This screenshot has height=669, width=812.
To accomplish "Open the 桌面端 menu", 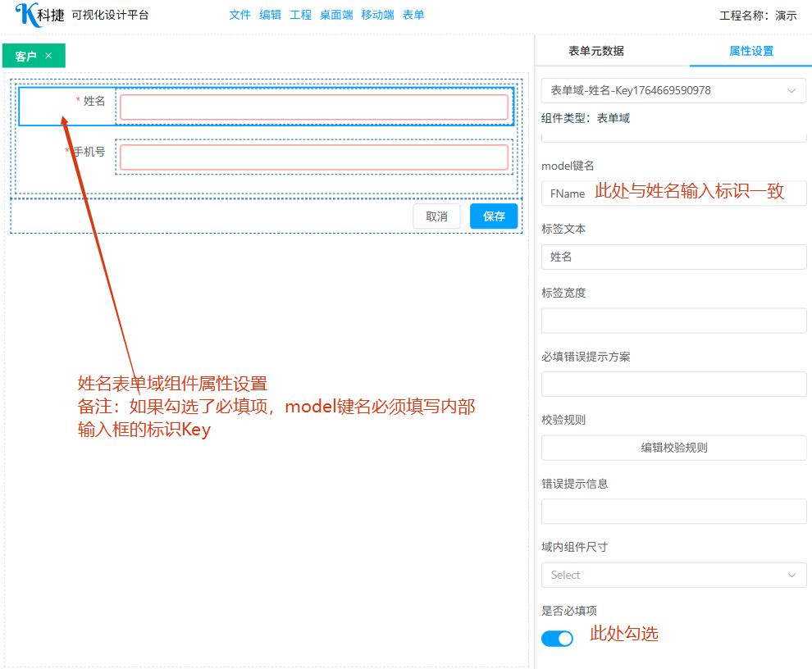I will (x=336, y=15).
